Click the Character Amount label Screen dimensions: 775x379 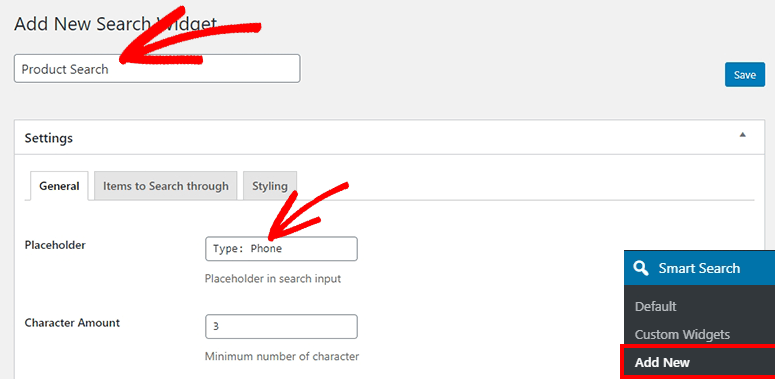[x=72, y=323]
